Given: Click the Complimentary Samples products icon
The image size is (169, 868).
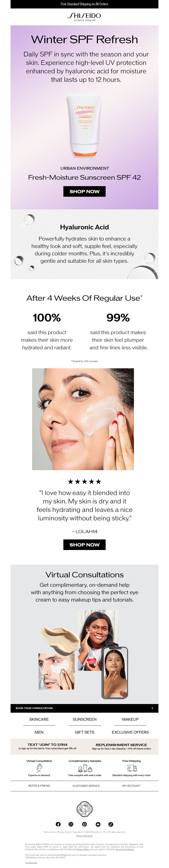Looking at the screenshot, I should 85,769.
